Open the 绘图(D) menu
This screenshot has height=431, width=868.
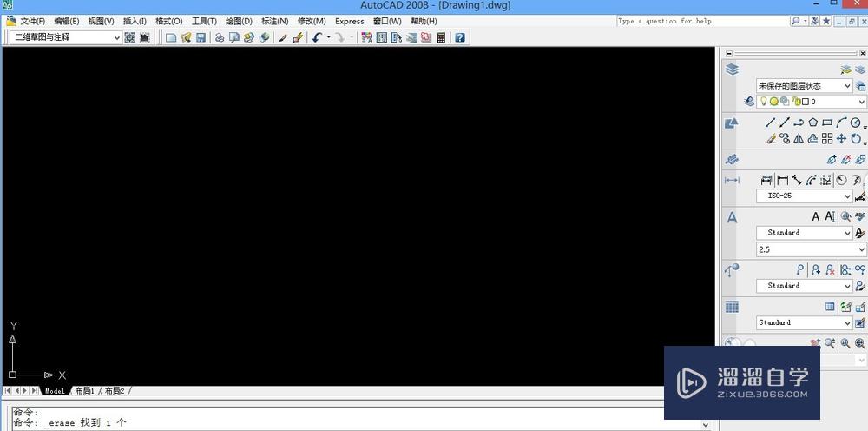point(239,21)
